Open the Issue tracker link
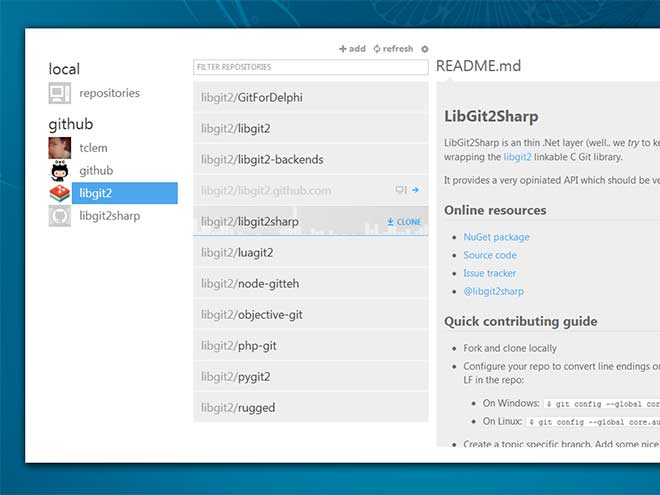Image resolution: width=660 pixels, height=495 pixels. point(490,273)
